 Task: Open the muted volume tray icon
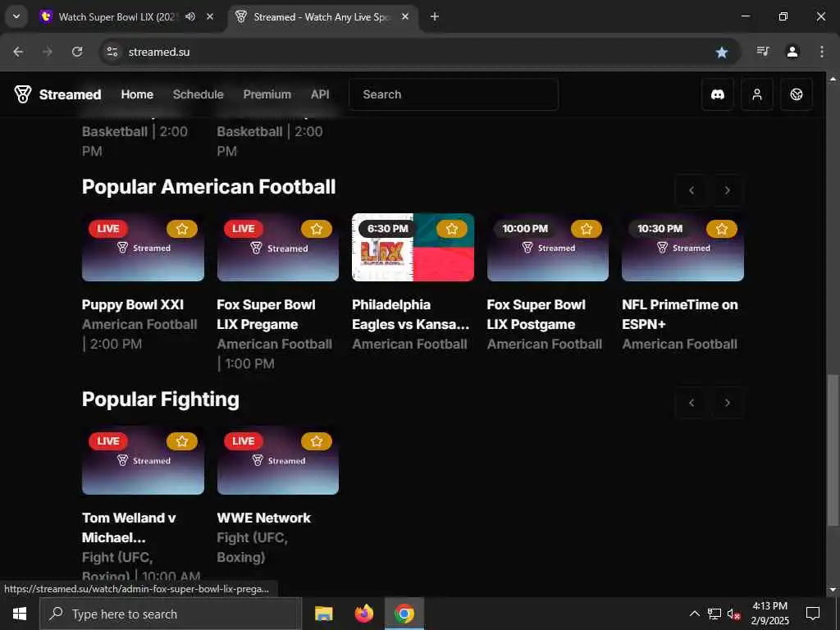coord(734,614)
